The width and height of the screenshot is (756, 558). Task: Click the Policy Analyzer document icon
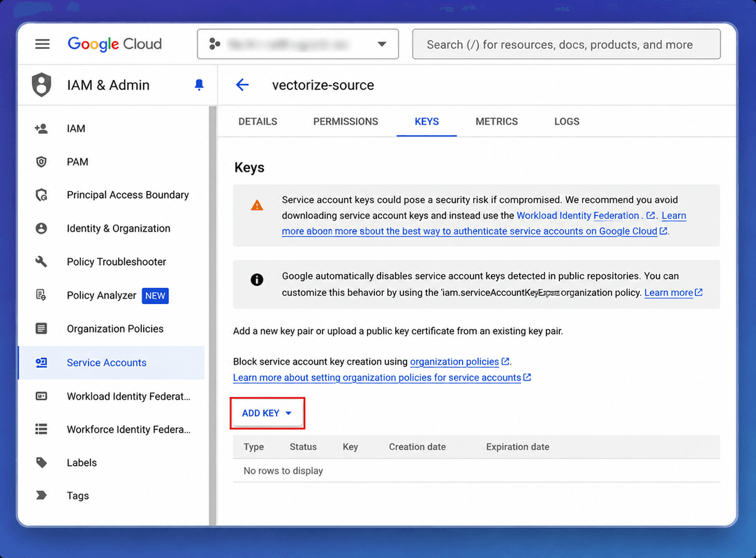point(41,295)
